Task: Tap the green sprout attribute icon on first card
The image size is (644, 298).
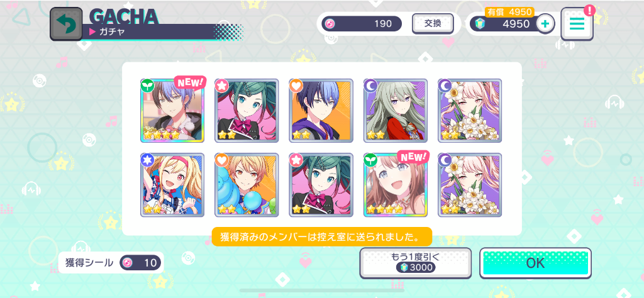Action: click(x=146, y=86)
